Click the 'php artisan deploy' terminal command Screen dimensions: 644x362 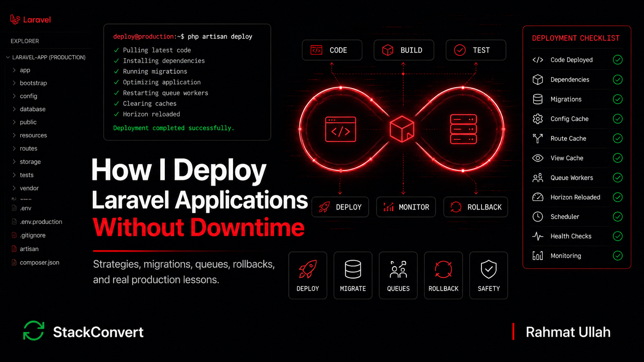point(220,37)
